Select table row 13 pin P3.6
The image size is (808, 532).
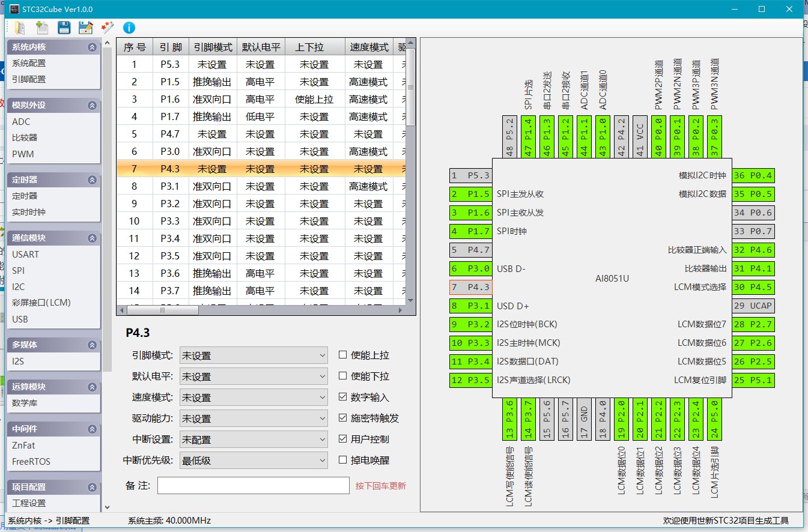tap(261, 273)
